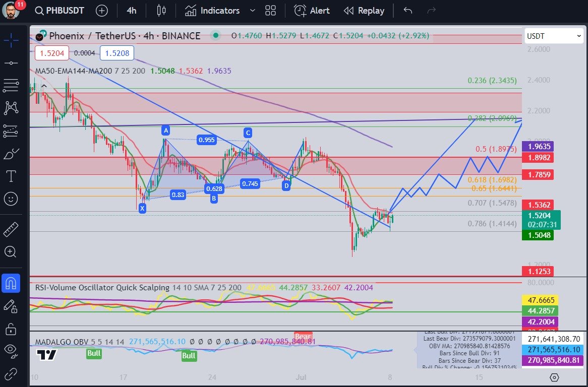Open the Fibonacci retracement tool group

pos(11,86)
